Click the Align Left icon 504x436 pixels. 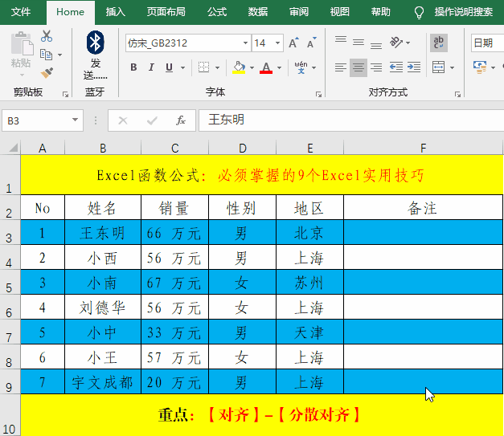(x=340, y=67)
